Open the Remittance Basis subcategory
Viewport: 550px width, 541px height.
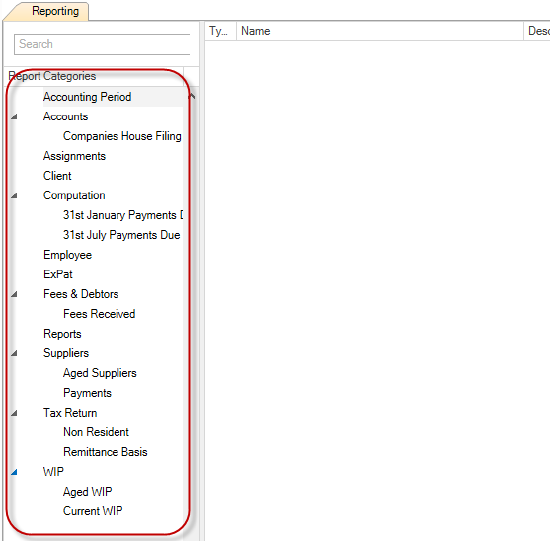105,452
